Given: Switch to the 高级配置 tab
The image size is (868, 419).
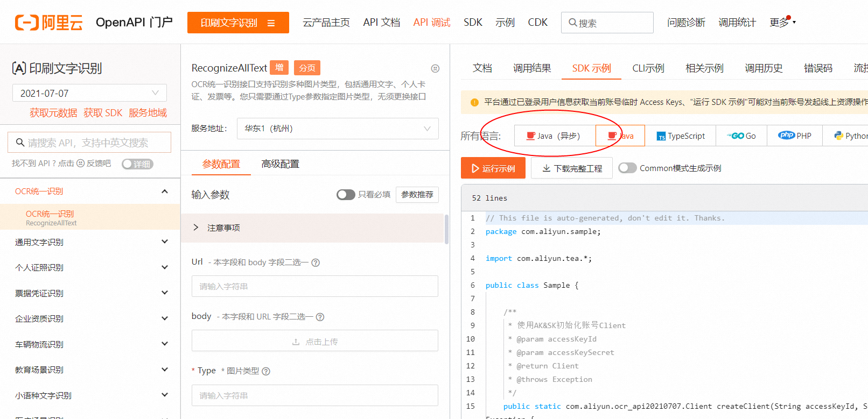Looking at the screenshot, I should click(280, 164).
